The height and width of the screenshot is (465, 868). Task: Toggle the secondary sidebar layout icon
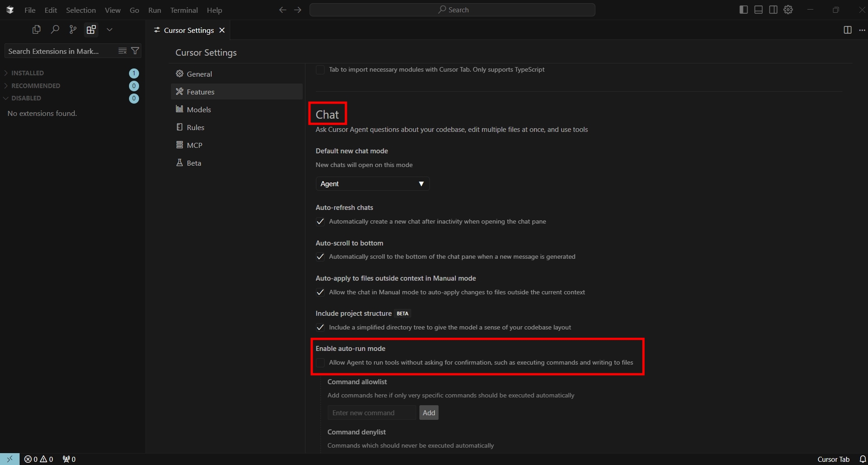[x=773, y=10]
